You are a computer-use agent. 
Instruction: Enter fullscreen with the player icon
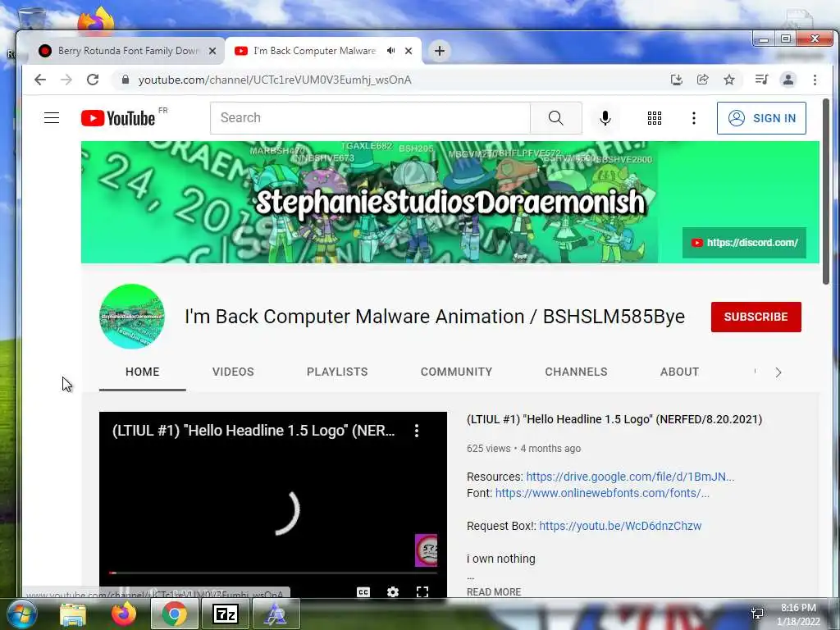[422, 592]
